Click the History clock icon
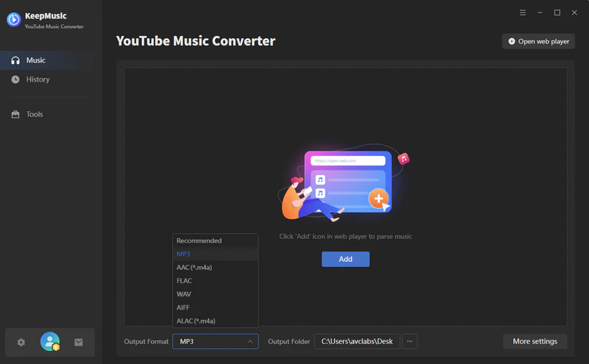 tap(15, 79)
